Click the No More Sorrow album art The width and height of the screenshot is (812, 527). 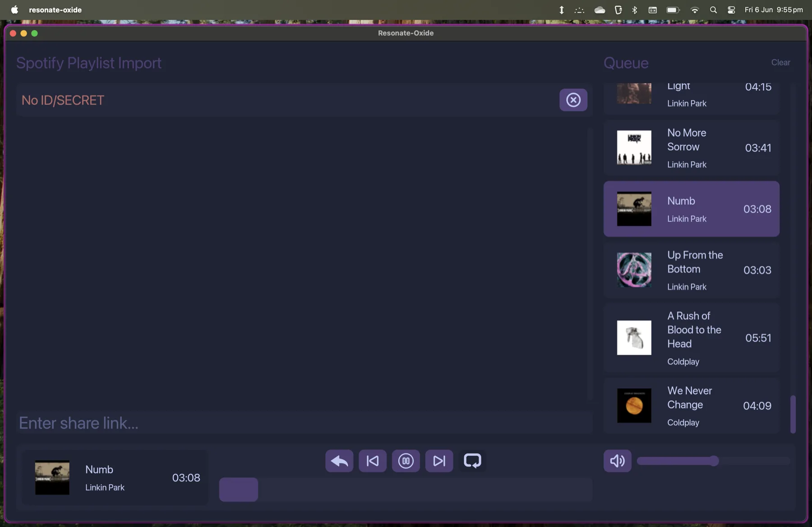point(634,148)
